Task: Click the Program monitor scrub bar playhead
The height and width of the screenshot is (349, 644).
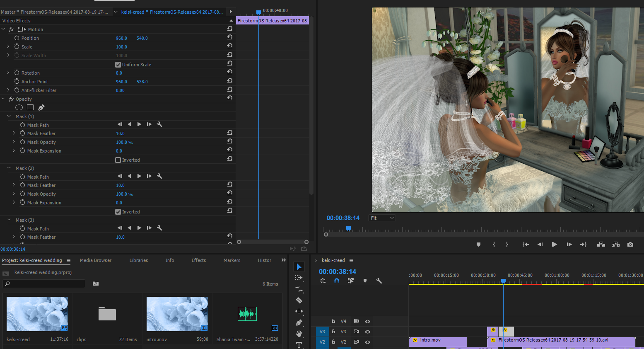Action: click(x=348, y=228)
